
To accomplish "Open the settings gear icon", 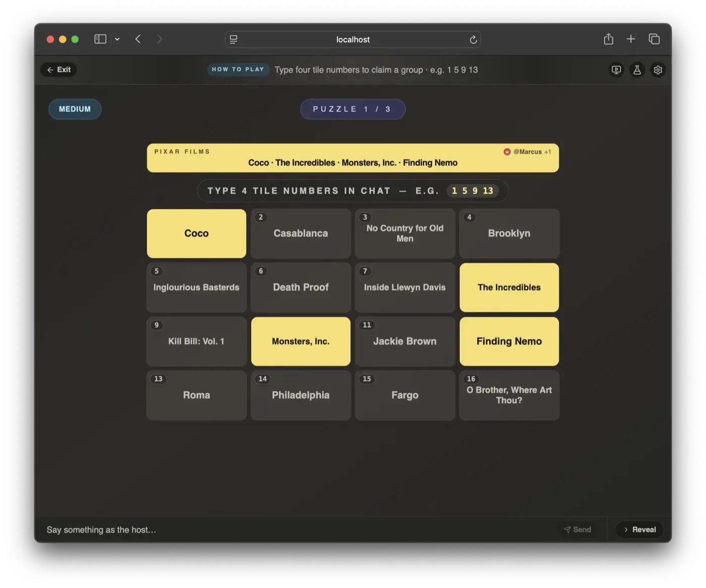I will (x=658, y=70).
